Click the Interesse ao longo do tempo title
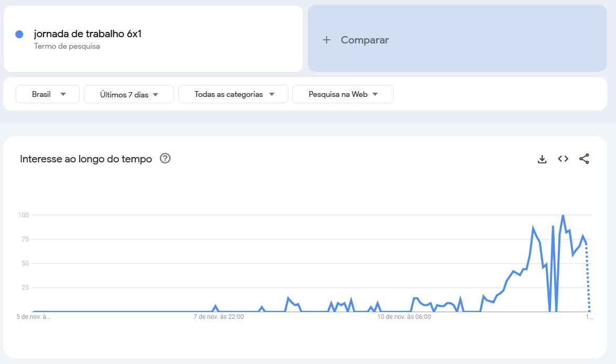Image resolution: width=616 pixels, height=364 pixels. (x=86, y=159)
